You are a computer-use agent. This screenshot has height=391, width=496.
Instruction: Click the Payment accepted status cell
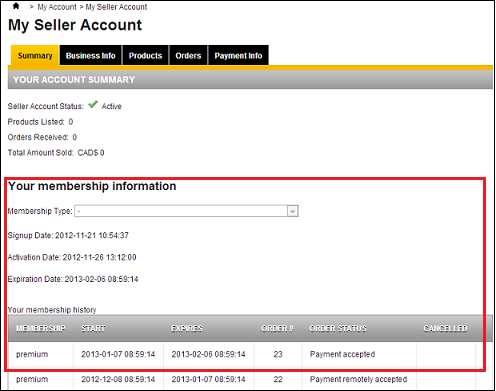359,354
